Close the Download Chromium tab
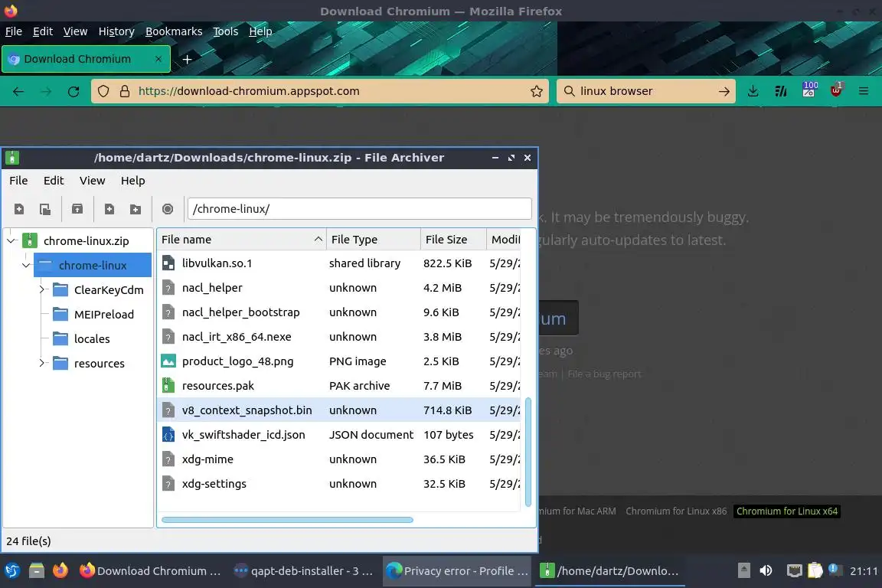 [158, 59]
